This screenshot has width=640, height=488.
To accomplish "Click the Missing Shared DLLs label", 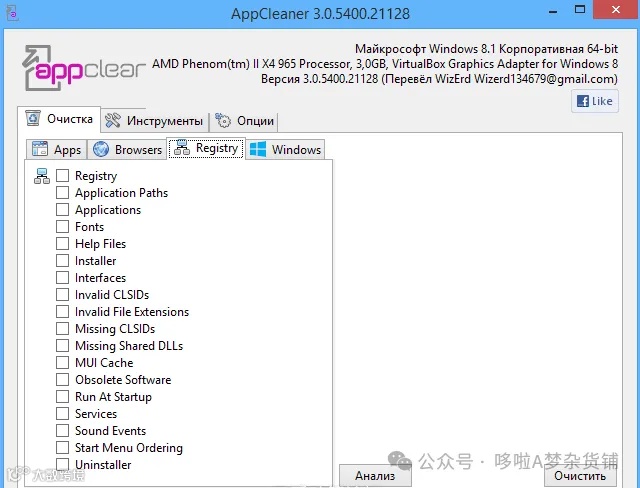I will click(x=129, y=346).
